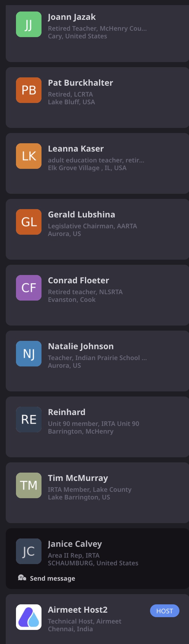Select Natalie Johnson's name

(81, 346)
